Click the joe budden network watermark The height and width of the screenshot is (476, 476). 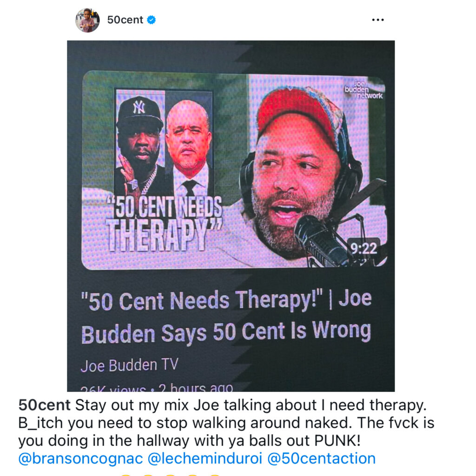point(364,90)
